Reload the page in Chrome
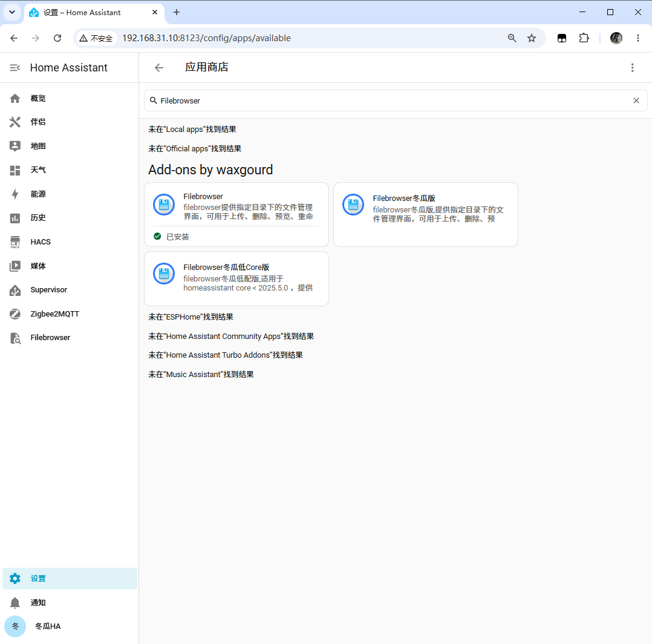652x644 pixels. point(57,38)
